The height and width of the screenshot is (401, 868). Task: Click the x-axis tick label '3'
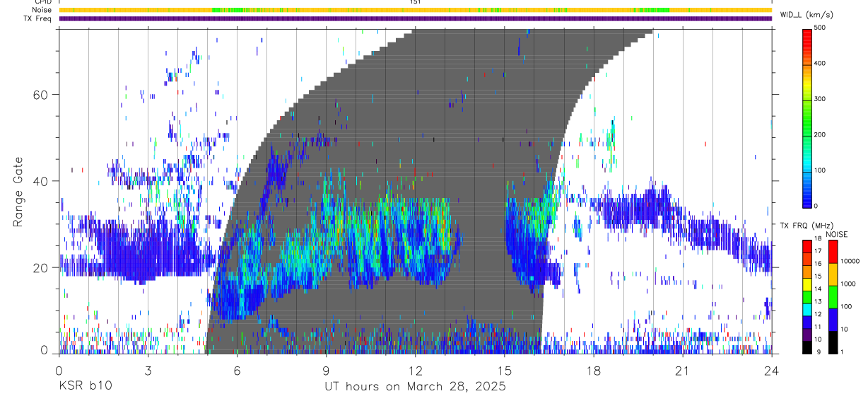(148, 371)
